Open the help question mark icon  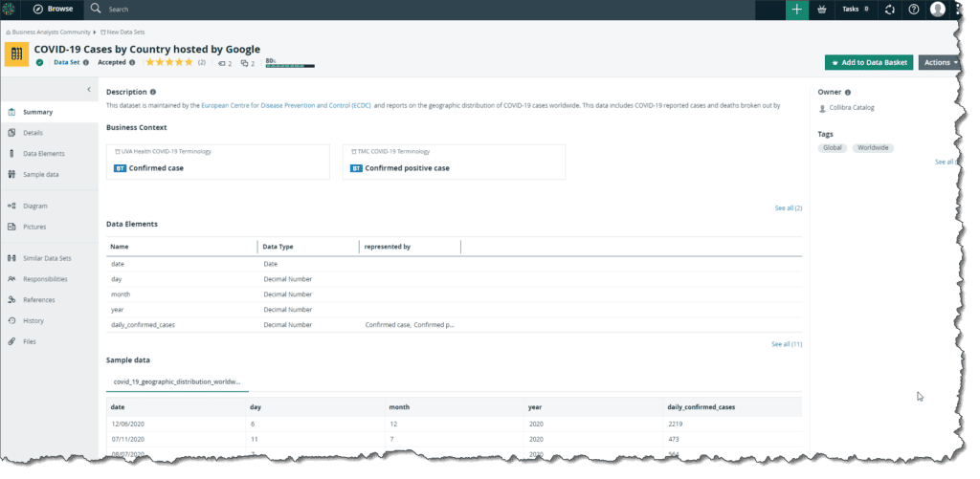pos(914,10)
